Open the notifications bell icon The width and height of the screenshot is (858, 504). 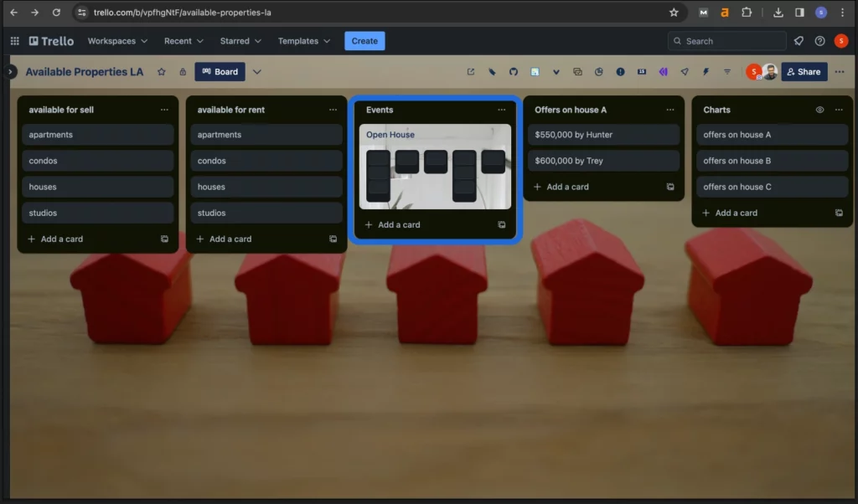(799, 41)
